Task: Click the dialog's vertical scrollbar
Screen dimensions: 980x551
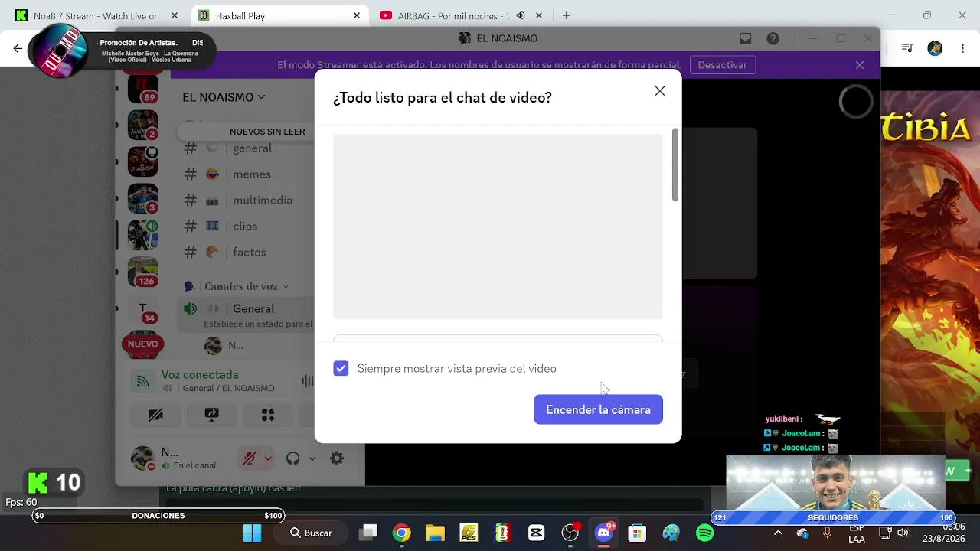Action: click(675, 165)
